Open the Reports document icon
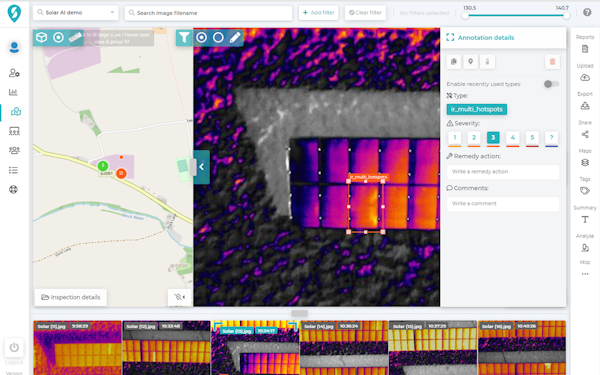This screenshot has width=600, height=375. [x=585, y=49]
